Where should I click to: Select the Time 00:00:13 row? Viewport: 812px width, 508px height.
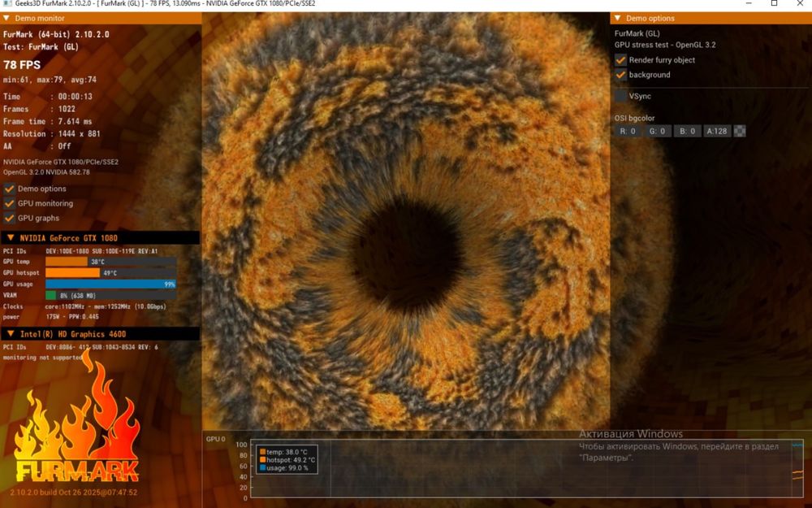click(x=48, y=97)
